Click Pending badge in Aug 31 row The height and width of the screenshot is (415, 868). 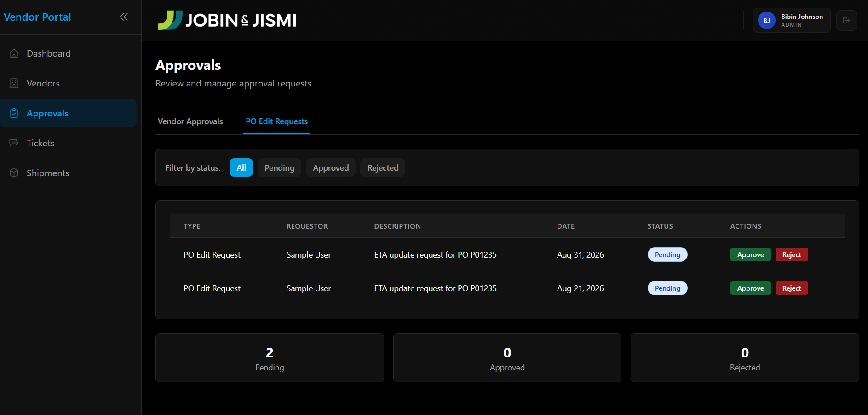coord(667,255)
